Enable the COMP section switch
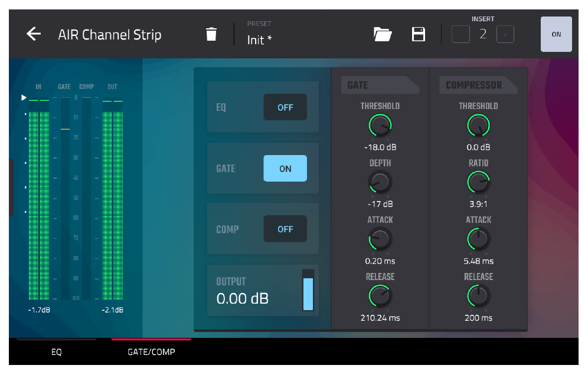The height and width of the screenshot is (375, 588). click(x=285, y=229)
